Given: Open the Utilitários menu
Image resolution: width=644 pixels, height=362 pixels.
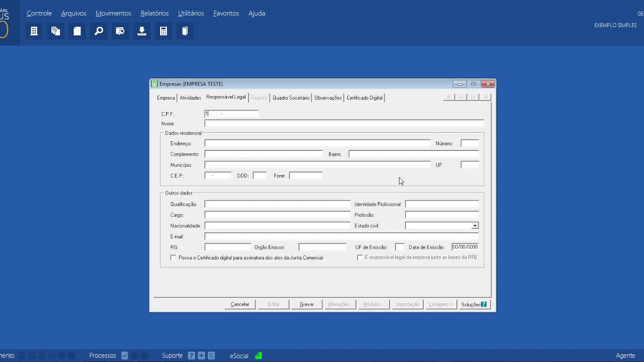Looking at the screenshot, I should tap(191, 13).
